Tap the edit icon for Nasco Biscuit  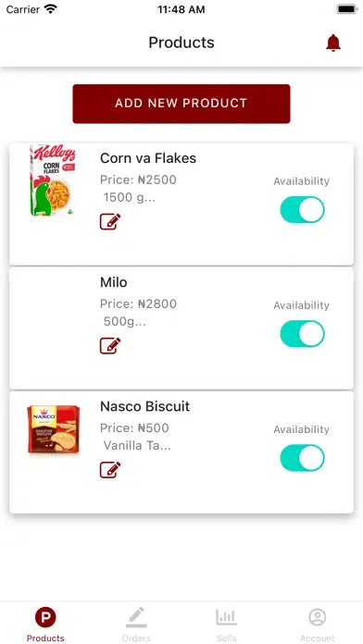point(110,470)
